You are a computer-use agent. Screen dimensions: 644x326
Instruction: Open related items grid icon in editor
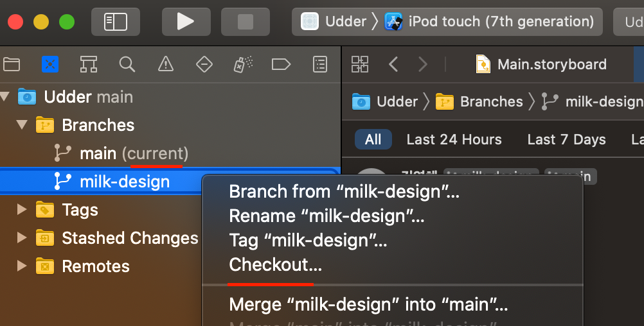click(360, 64)
